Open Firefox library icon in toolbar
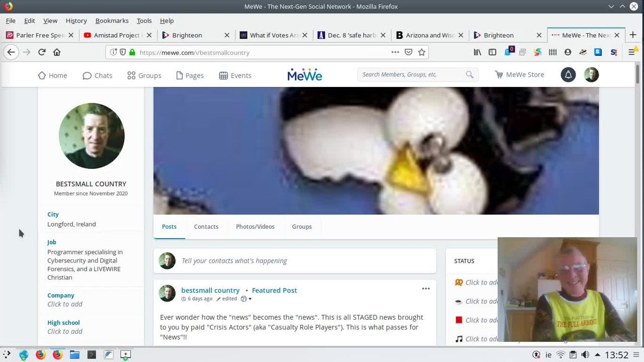The width and height of the screenshot is (644, 362). [477, 52]
